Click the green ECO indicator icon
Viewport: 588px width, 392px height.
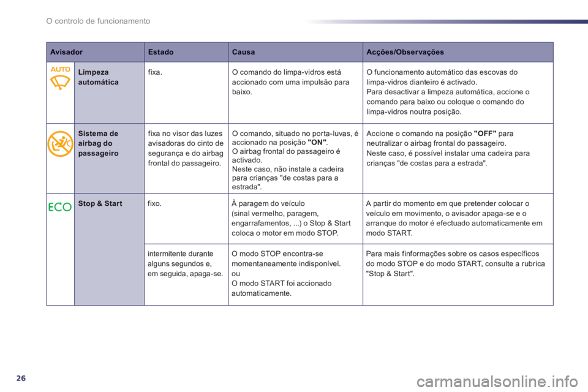60,207
